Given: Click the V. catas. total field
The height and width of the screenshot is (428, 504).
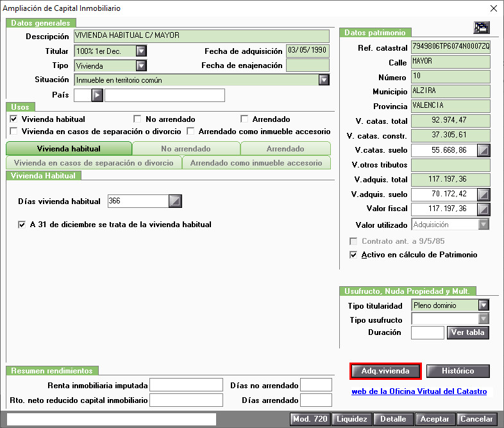Looking at the screenshot, I should [x=451, y=121].
